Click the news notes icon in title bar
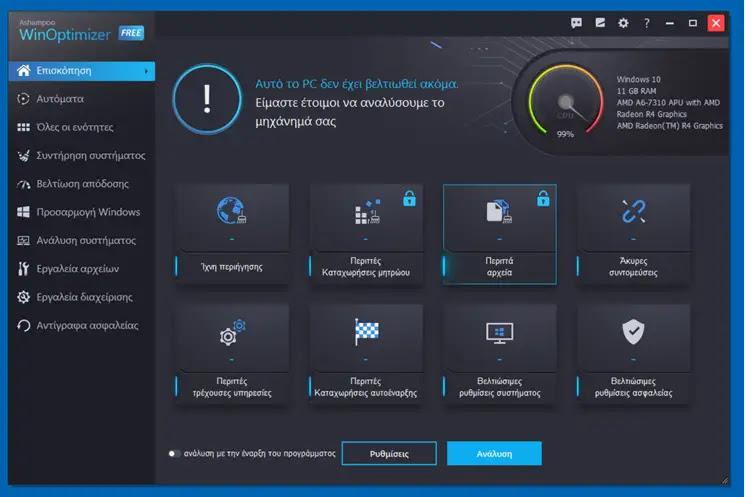The image size is (745, 497). [600, 23]
